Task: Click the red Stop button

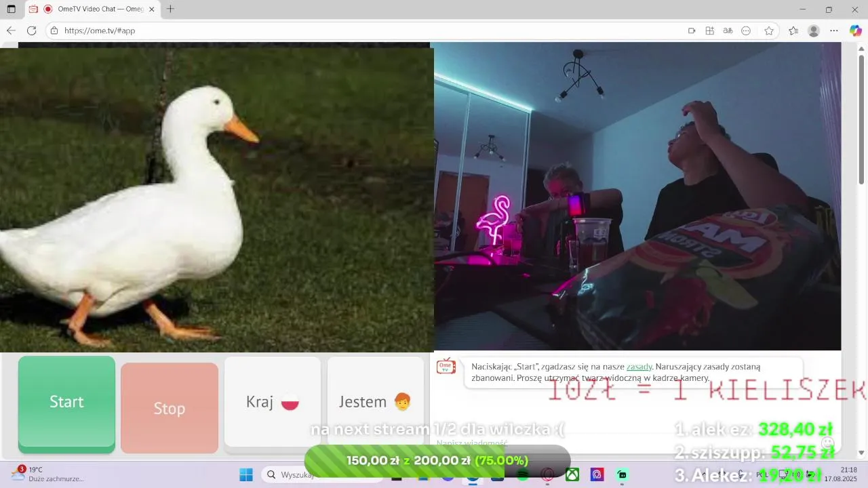Action: point(170,408)
